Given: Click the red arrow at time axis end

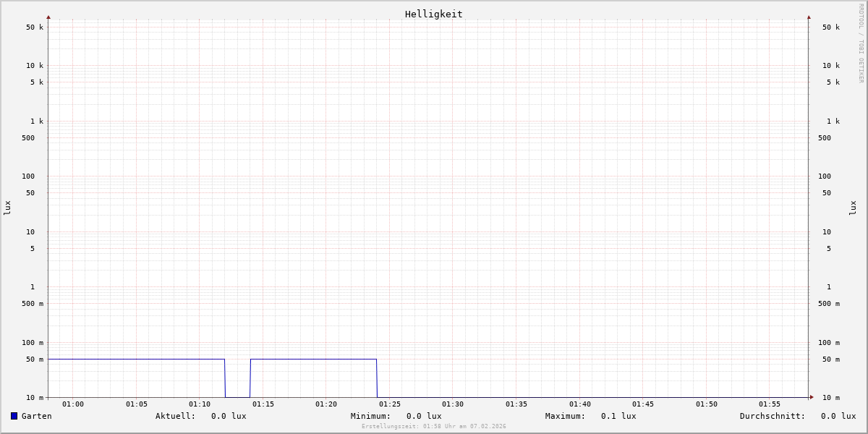Looking at the screenshot, I should (812, 397).
